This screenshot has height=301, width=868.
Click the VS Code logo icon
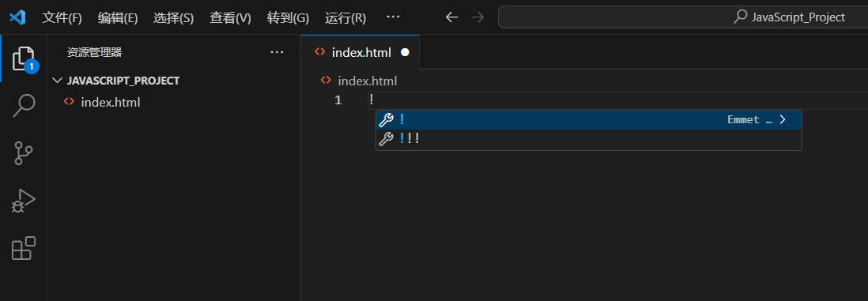(17, 17)
